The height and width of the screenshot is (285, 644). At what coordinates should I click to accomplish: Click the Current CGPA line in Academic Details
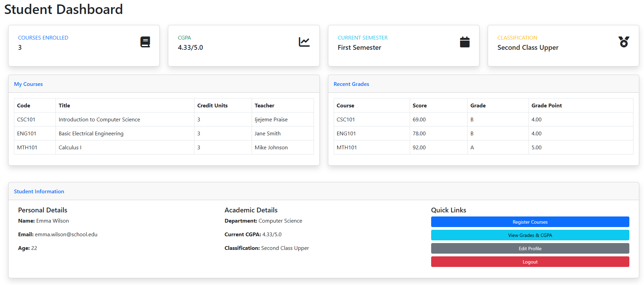click(253, 234)
